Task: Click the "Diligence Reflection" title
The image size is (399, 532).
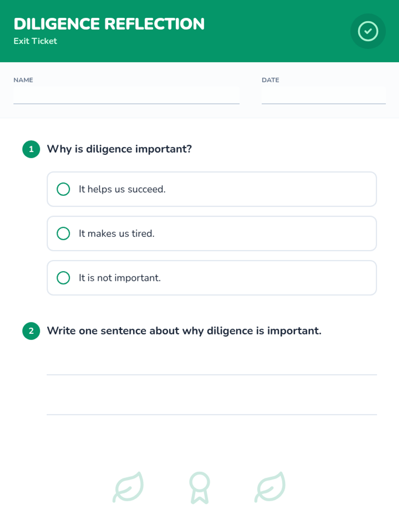Action: pos(109,24)
